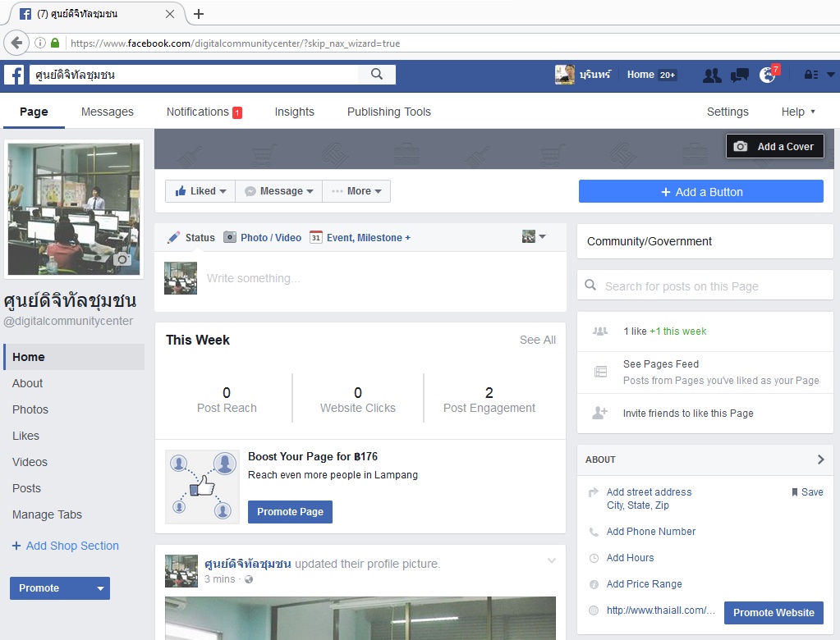Switch to the Insights tab

tap(294, 112)
